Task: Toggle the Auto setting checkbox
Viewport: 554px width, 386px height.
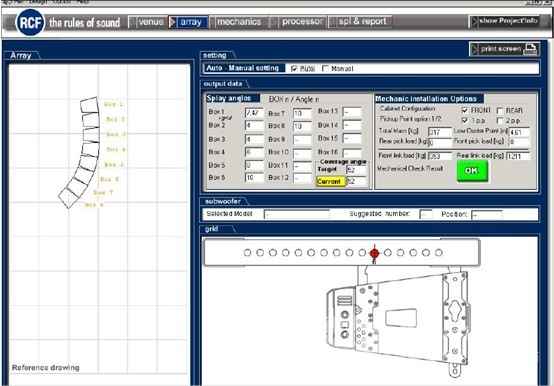Action: click(294, 69)
